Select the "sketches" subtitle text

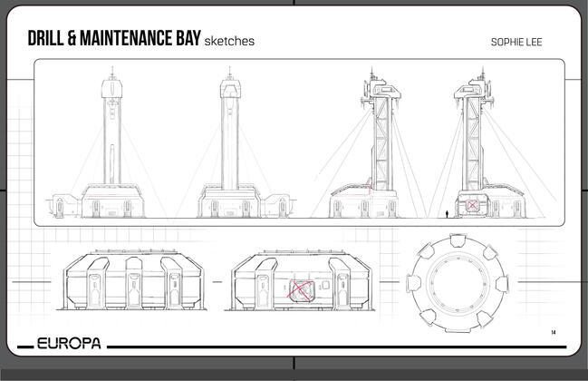tap(229, 42)
